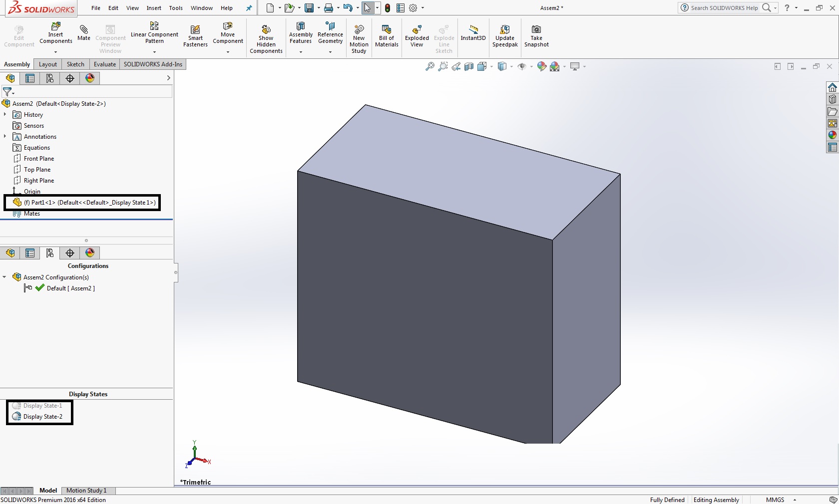Viewport: 839px width, 504px height.
Task: Expand the History tree node
Action: pos(5,115)
